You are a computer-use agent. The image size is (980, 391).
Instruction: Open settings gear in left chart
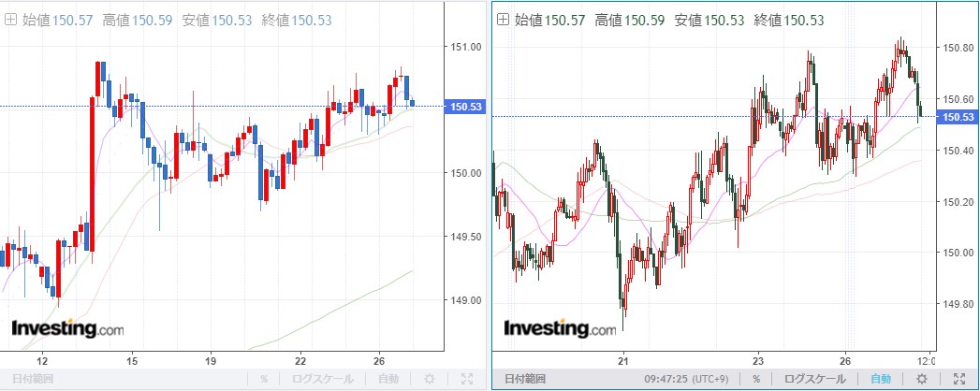pyautogui.click(x=430, y=379)
